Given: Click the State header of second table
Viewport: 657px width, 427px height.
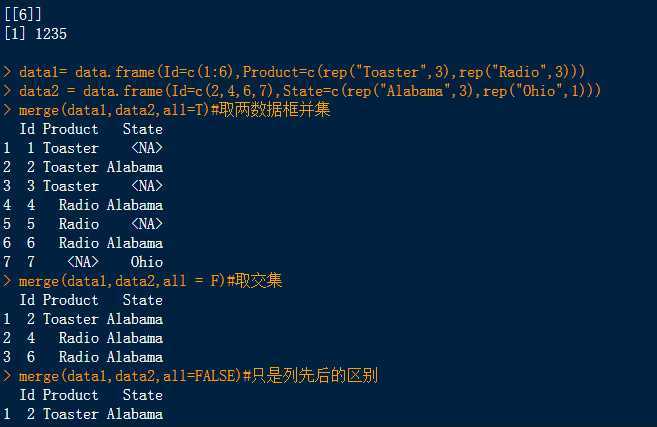Looking at the screenshot, I should click(143, 300).
